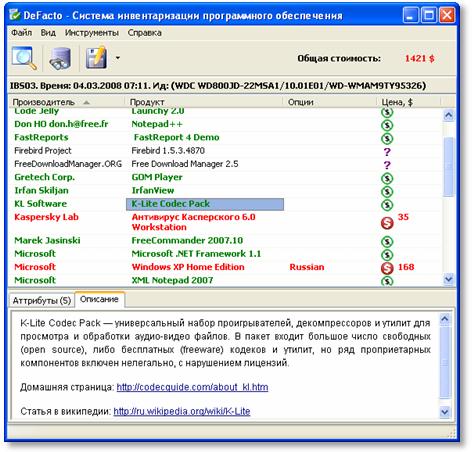The image size is (472, 452).
Task: Click the DeFacto app icon in title bar
Action: click(x=15, y=15)
